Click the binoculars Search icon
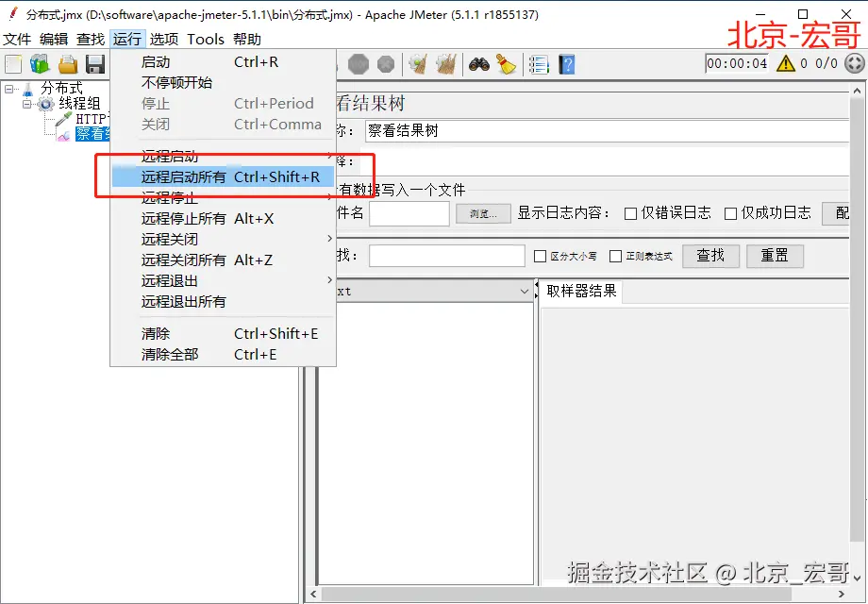This screenshot has width=868, height=604. (x=479, y=64)
